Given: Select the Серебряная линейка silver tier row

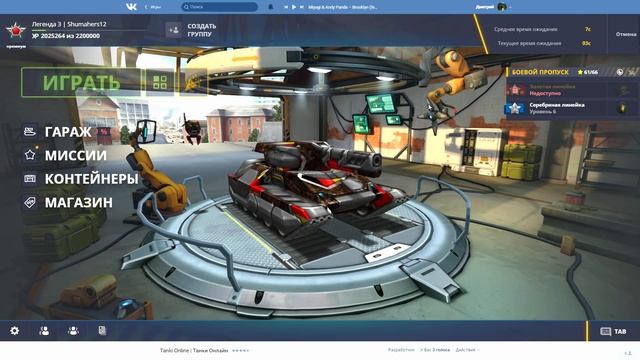Looking at the screenshot, I should [572, 108].
